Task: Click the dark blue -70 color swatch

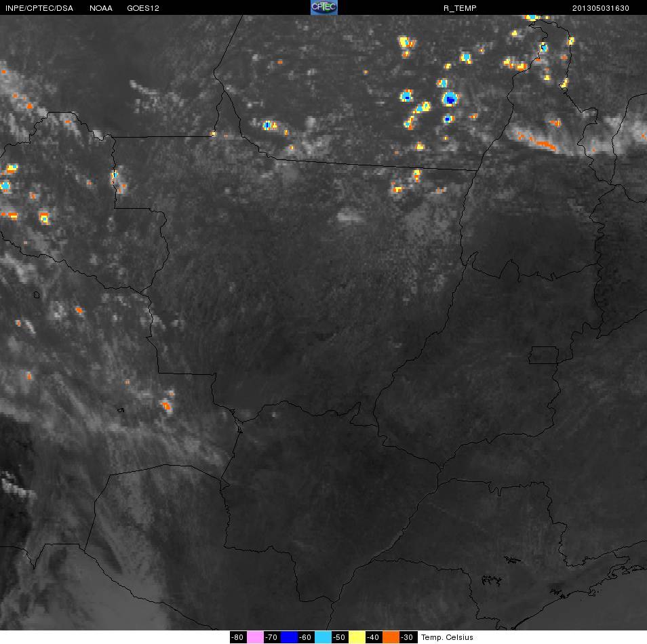Action: click(290, 637)
